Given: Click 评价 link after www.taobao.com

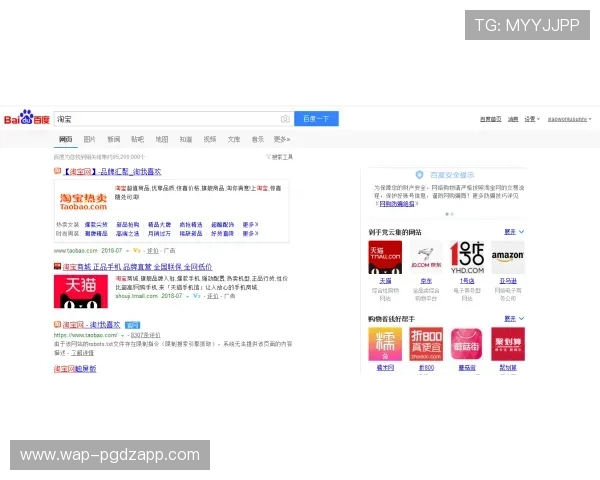Looking at the screenshot, I should 153,251.
